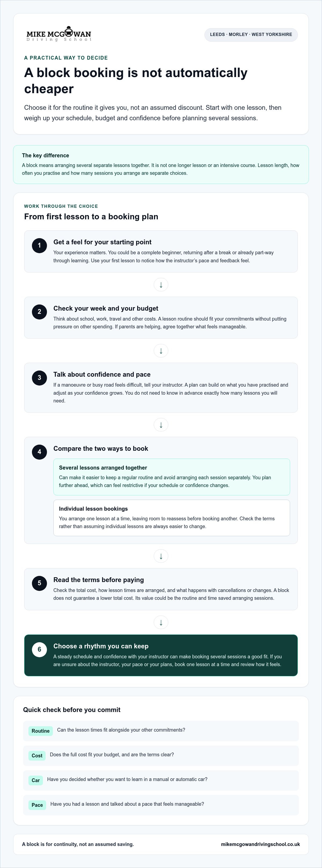Click the step 5 number circle
Screen dimensions: 322x868
[x=39, y=583]
